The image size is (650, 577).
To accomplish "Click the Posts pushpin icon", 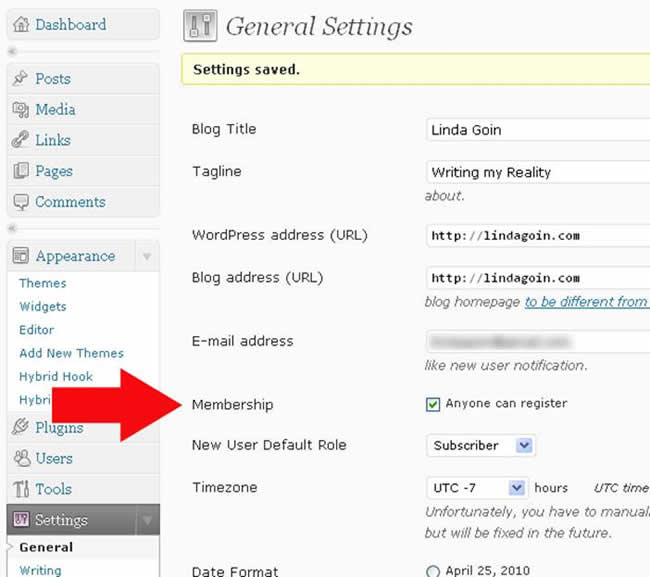I will coord(20,78).
